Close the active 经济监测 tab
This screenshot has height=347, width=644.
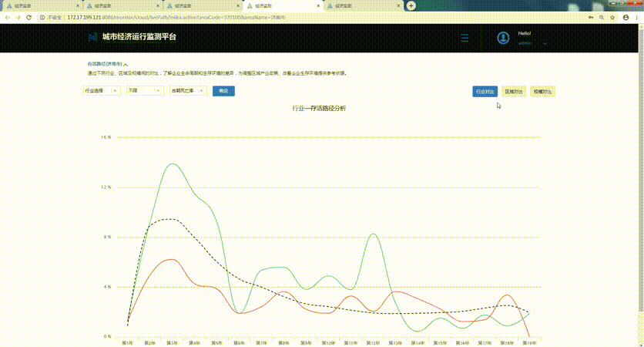[x=318, y=6]
